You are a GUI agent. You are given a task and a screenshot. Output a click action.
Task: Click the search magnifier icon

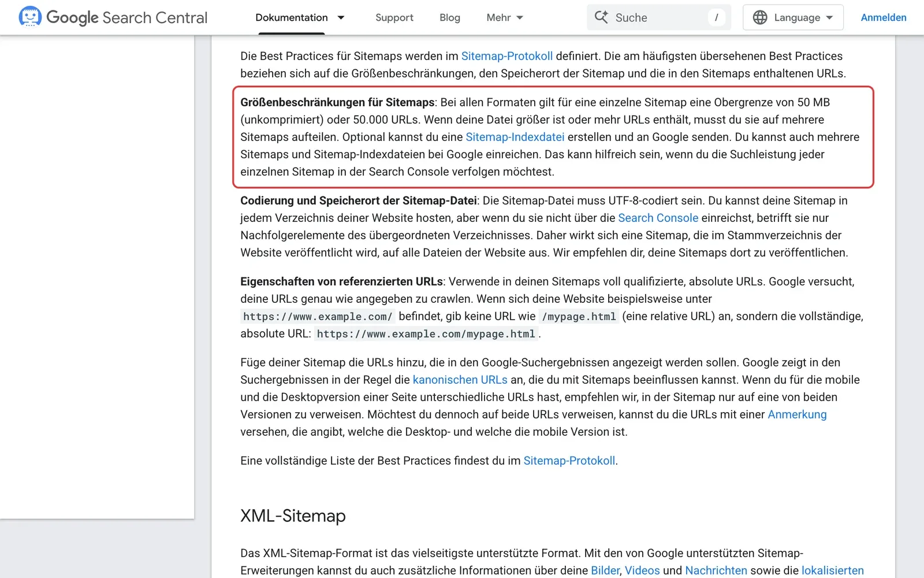pos(601,17)
